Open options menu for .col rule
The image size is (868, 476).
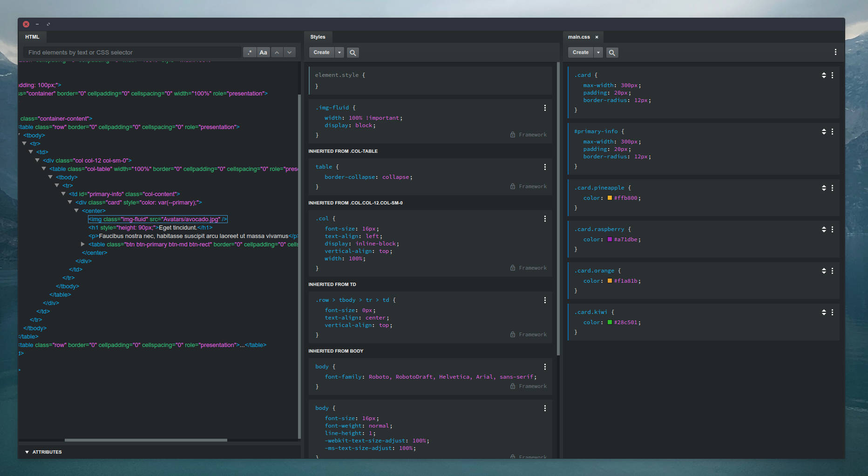(x=545, y=219)
